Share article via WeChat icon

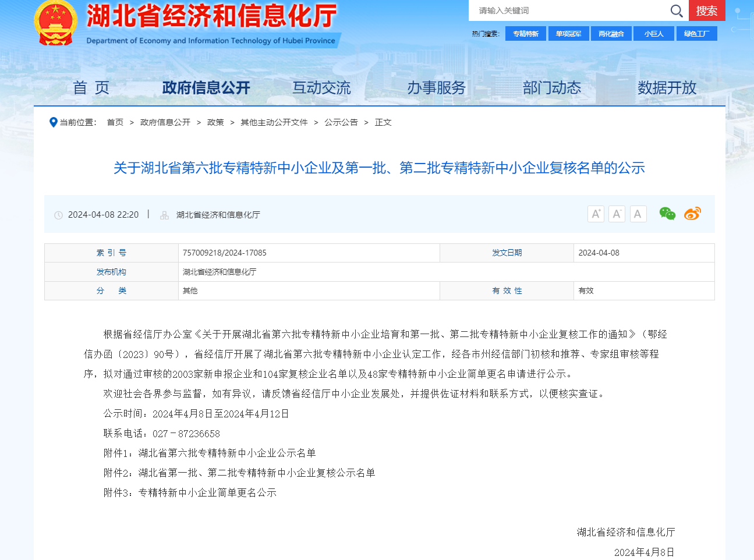(667, 214)
